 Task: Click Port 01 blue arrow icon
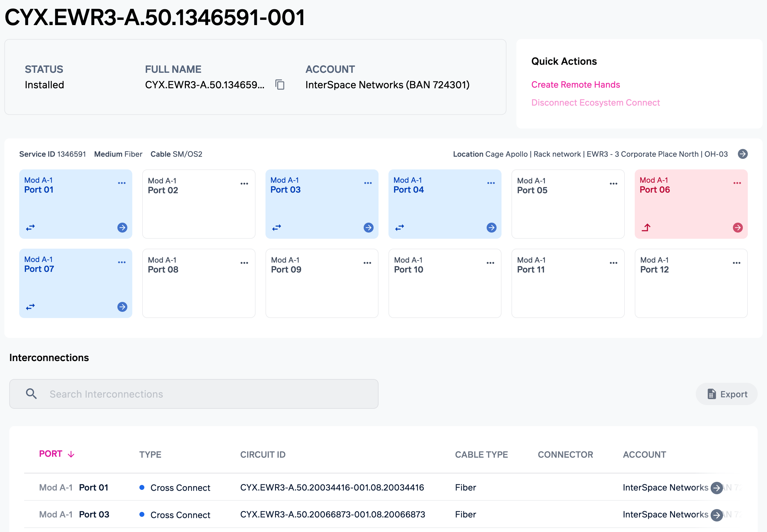[x=122, y=228]
